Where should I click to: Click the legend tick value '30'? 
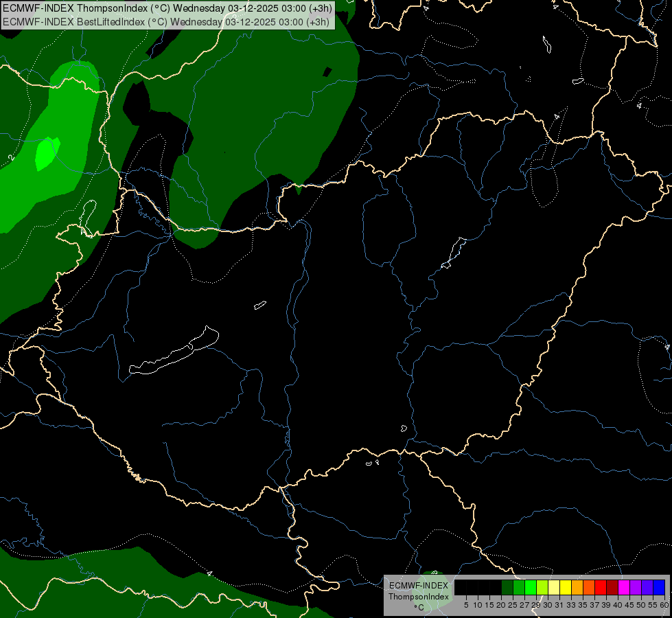coord(548,605)
